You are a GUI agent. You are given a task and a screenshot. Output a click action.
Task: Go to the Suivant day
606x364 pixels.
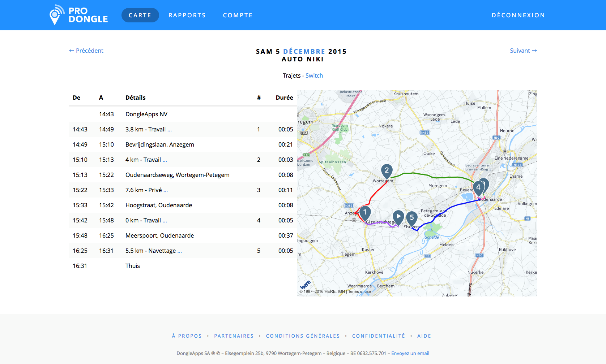click(x=523, y=51)
